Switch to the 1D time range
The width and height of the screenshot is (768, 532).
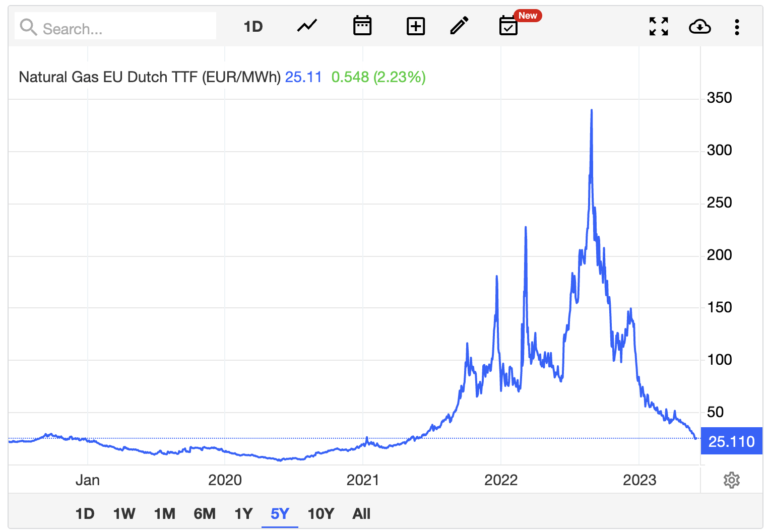(x=85, y=514)
